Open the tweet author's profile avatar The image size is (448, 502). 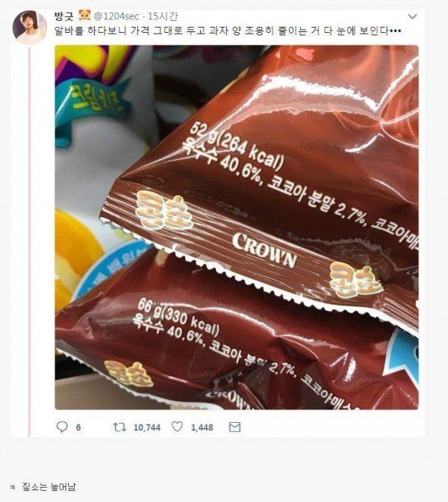tap(30, 27)
